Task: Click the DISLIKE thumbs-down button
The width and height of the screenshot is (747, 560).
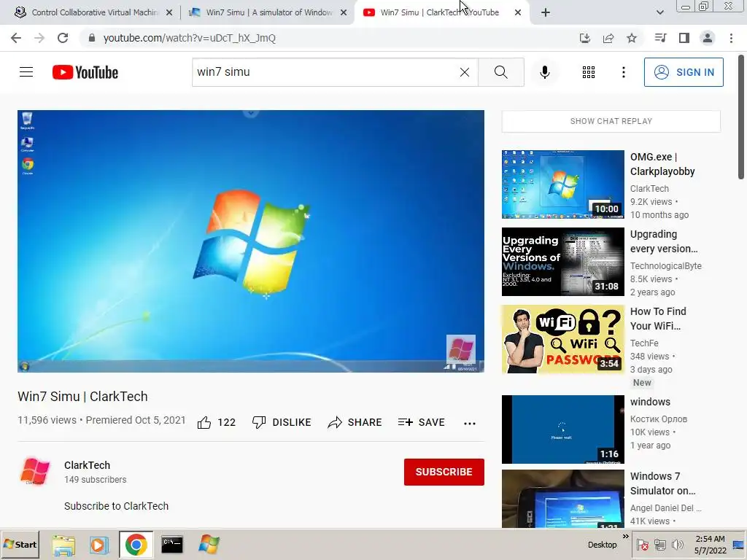Action: (282, 422)
